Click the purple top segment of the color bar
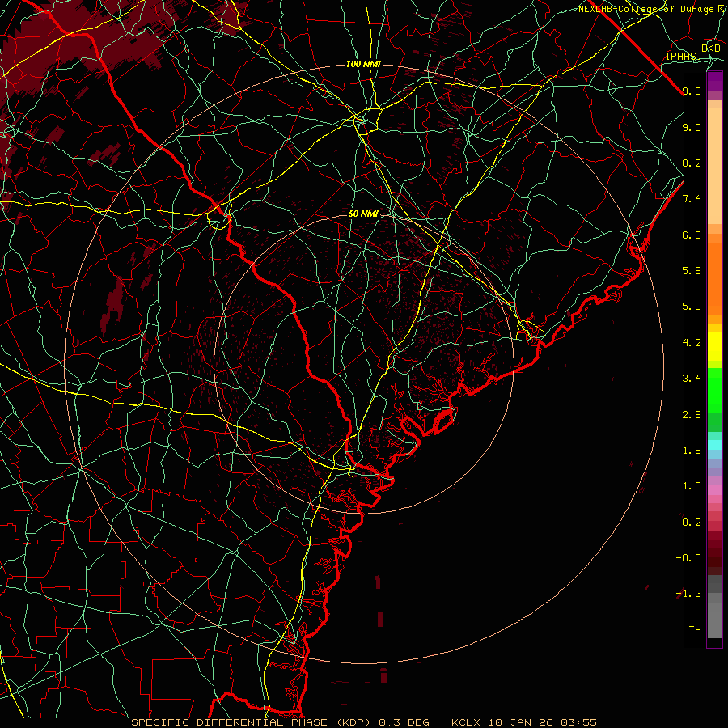 714,81
